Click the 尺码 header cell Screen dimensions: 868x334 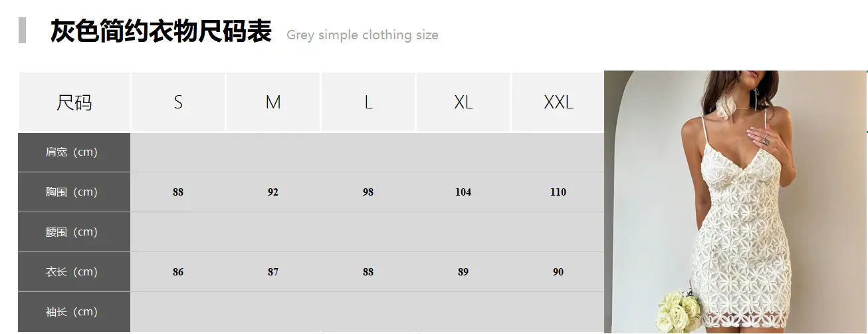[74, 102]
